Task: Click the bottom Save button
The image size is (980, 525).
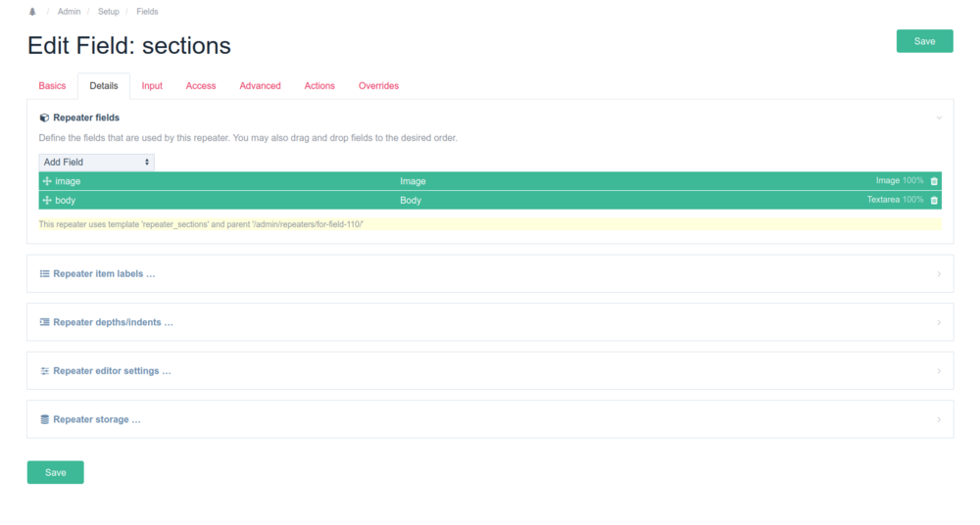Action: coord(55,472)
